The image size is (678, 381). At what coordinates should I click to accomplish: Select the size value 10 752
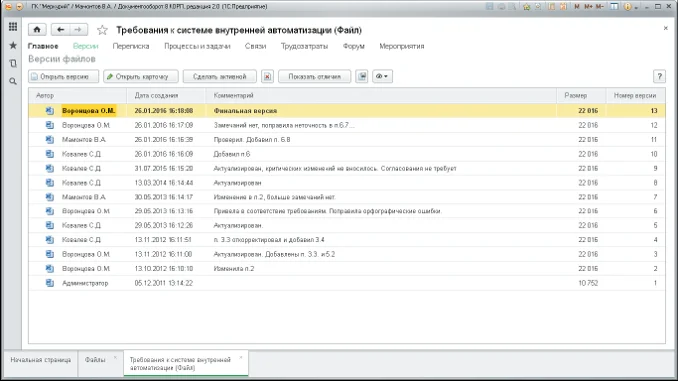coord(588,283)
